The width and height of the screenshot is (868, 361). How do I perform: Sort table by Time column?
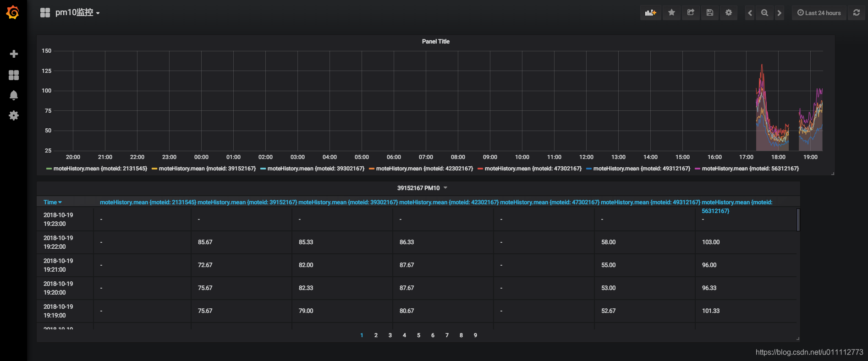[x=52, y=202]
